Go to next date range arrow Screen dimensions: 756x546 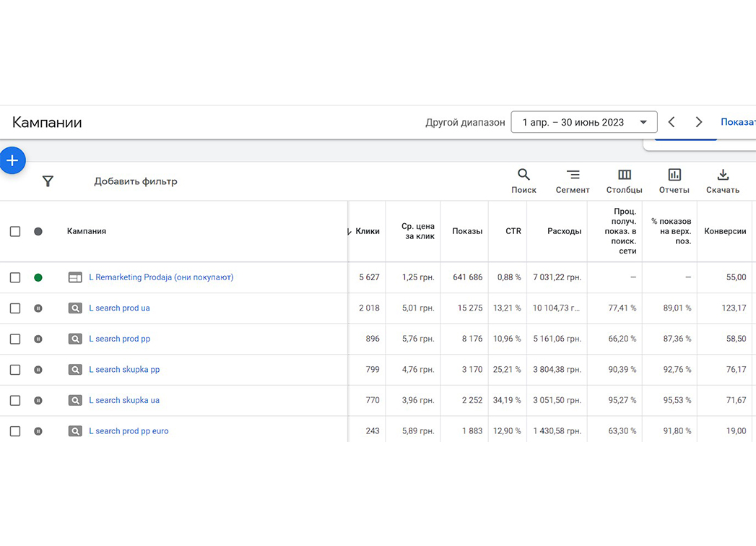(699, 122)
